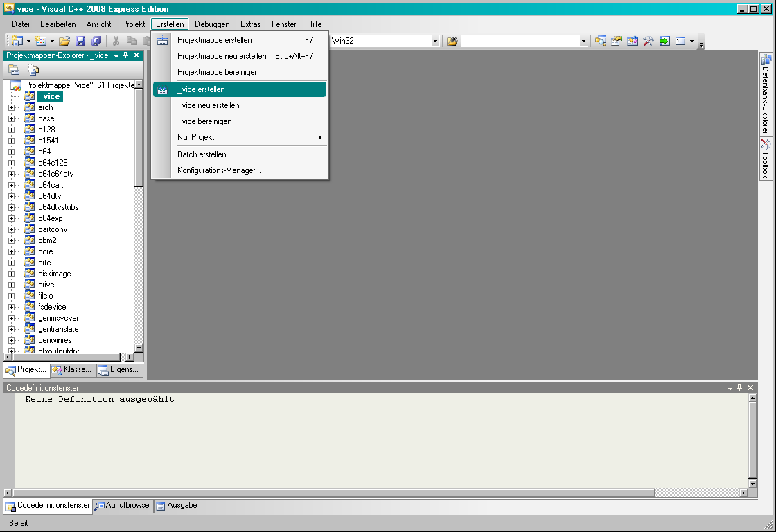Image resolution: width=776 pixels, height=532 pixels.
Task: Open the Nur Projekt submenu
Action: pyautogui.click(x=239, y=137)
